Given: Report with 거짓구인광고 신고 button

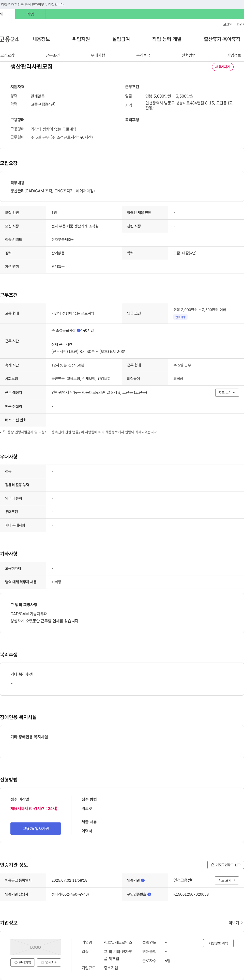Looking at the screenshot, I should click(226, 865).
